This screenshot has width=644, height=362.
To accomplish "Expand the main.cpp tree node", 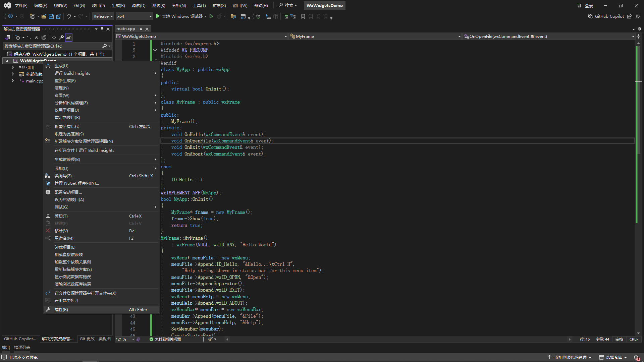I will pyautogui.click(x=13, y=81).
